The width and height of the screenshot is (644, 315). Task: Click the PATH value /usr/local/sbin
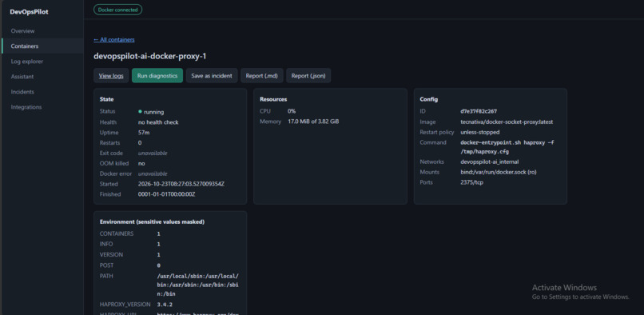click(x=198, y=285)
